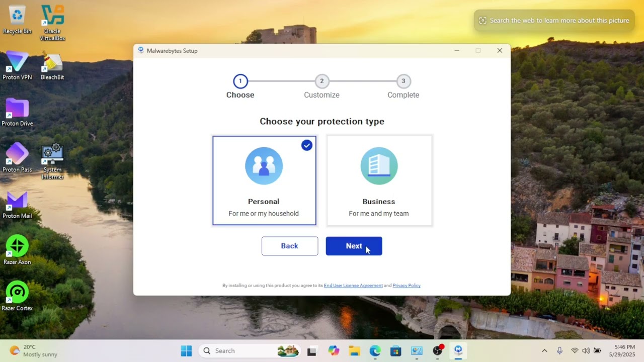Click the Next button
This screenshot has width=644, height=362.
coord(354,246)
